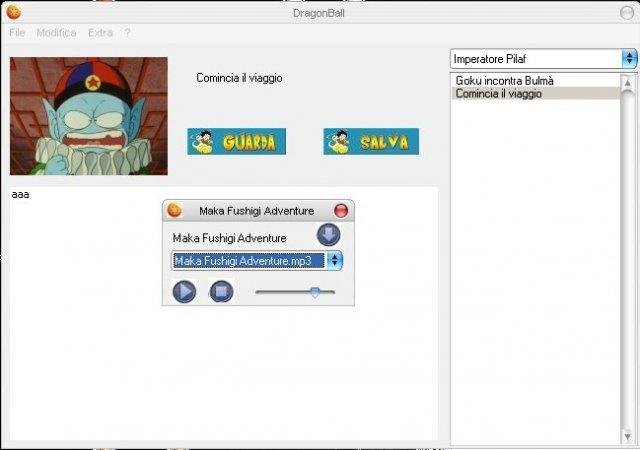Click the SALVA button
640x450 pixels.
pyautogui.click(x=371, y=141)
